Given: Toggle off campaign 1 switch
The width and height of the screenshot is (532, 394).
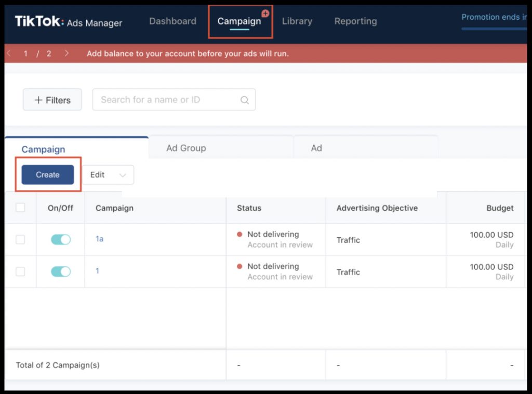Looking at the screenshot, I should coord(61,271).
